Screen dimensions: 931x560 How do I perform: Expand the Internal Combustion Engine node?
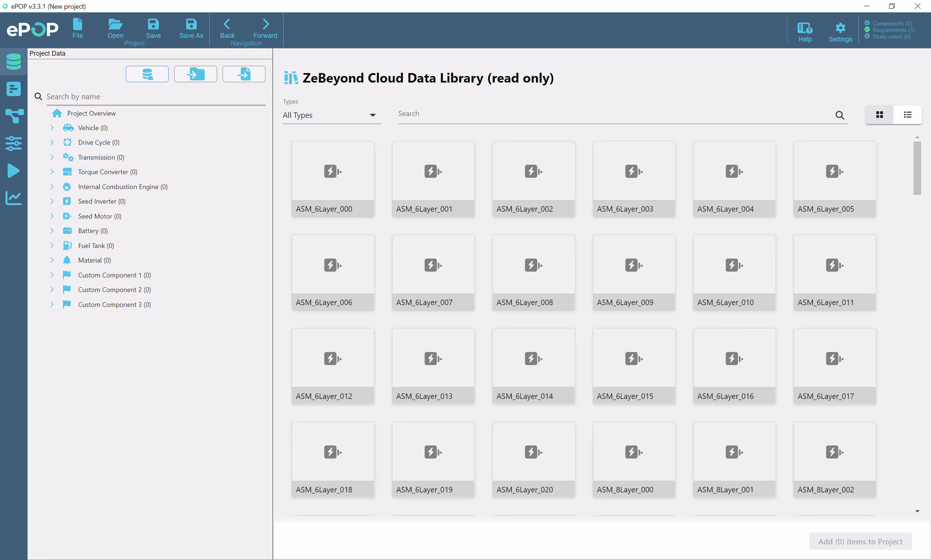click(x=52, y=187)
